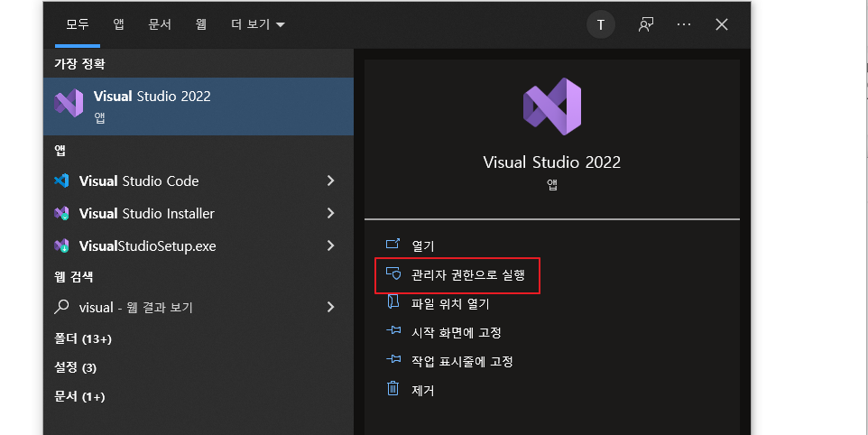Expand Visual Studio Code chevron
This screenshot has height=435, width=868.
pyautogui.click(x=330, y=180)
